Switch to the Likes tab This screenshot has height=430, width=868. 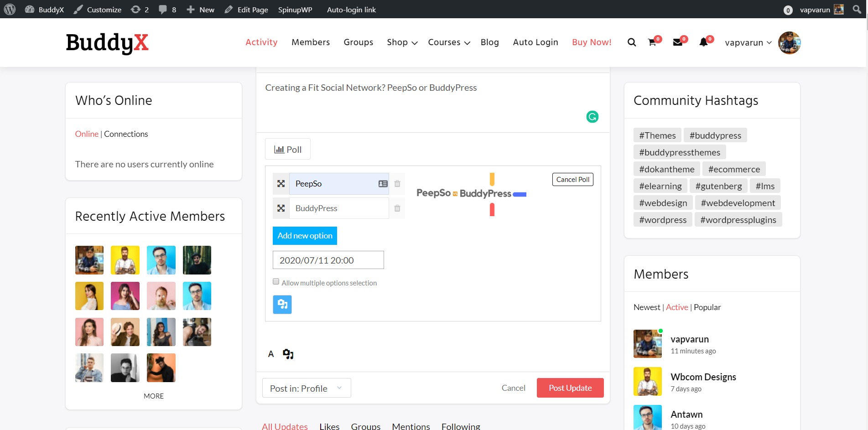[x=329, y=426]
